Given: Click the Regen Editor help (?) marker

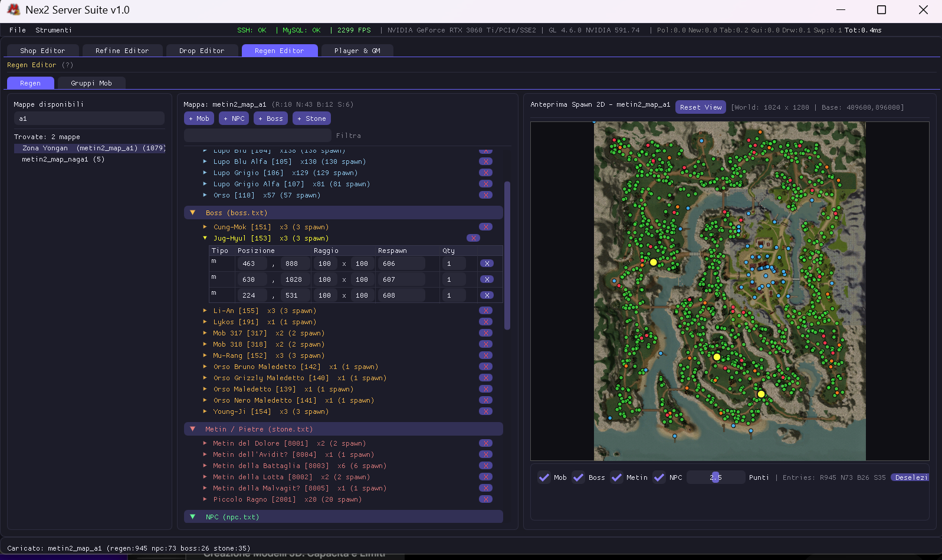Looking at the screenshot, I should [x=67, y=65].
